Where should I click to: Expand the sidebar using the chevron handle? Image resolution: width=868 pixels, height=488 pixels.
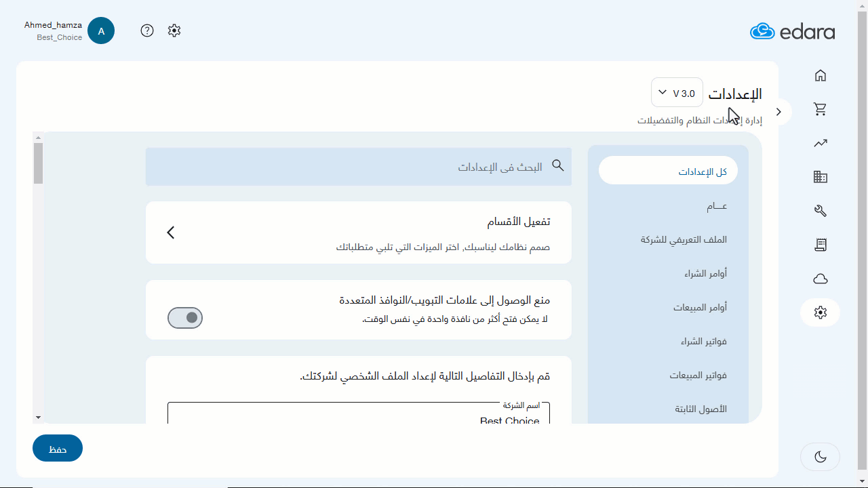(x=778, y=112)
